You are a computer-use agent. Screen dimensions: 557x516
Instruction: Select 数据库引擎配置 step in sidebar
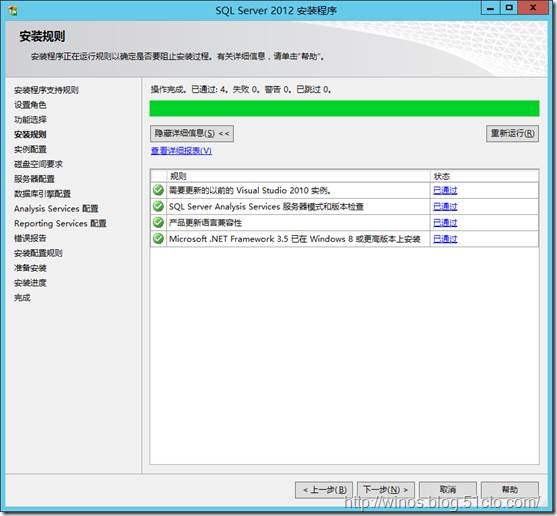pyautogui.click(x=42, y=194)
